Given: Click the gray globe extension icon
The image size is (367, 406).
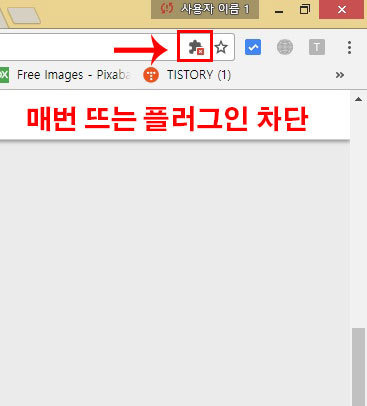Looking at the screenshot, I should coord(285,47).
